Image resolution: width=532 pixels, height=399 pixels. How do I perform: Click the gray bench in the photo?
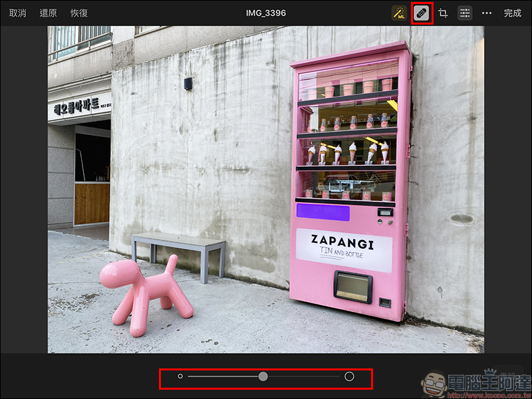pyautogui.click(x=178, y=256)
